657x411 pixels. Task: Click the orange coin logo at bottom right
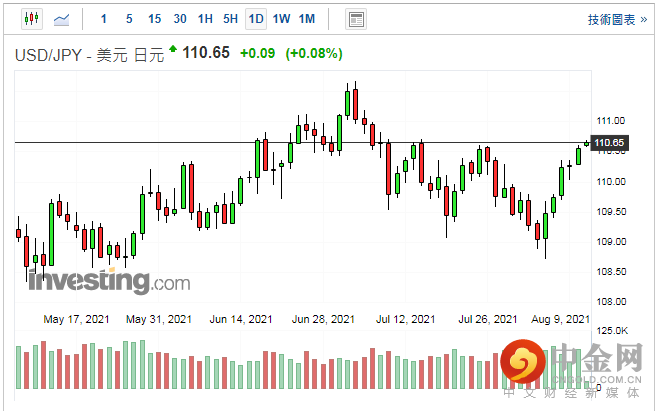pos(524,363)
